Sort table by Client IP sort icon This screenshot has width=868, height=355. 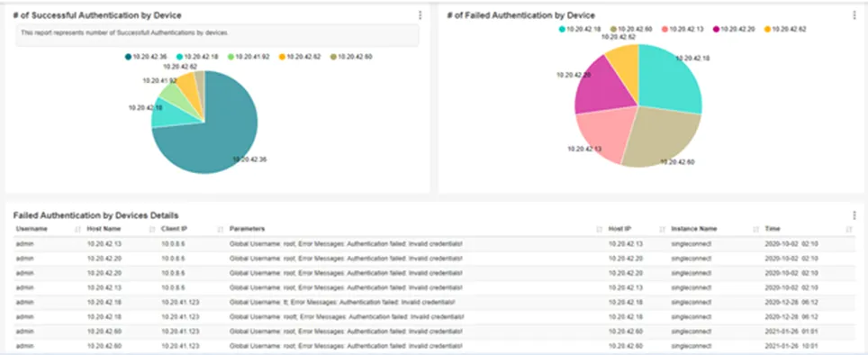(221, 229)
